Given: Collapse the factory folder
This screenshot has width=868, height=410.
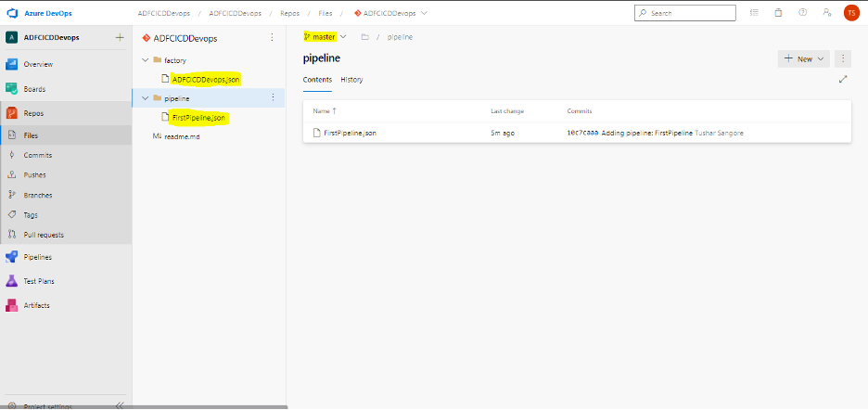Looking at the screenshot, I should [146, 60].
